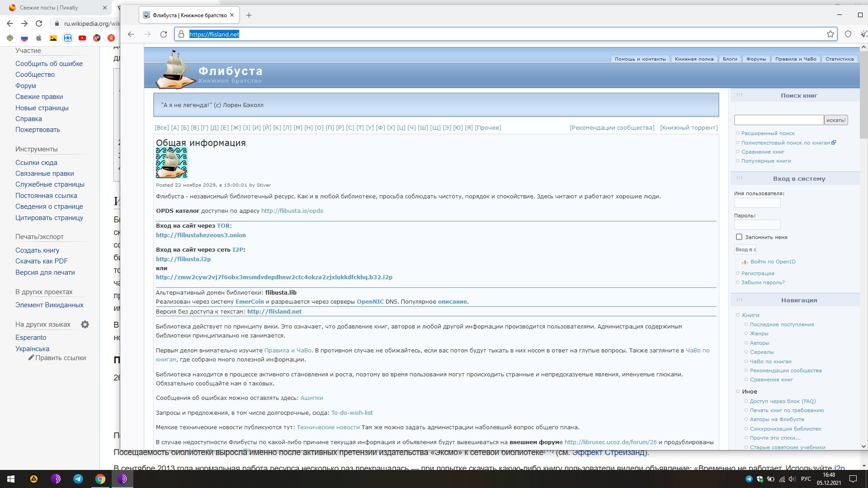The width and height of the screenshot is (868, 488).
Task: Open the flibustahezeous3.onion link
Action: click(x=201, y=235)
